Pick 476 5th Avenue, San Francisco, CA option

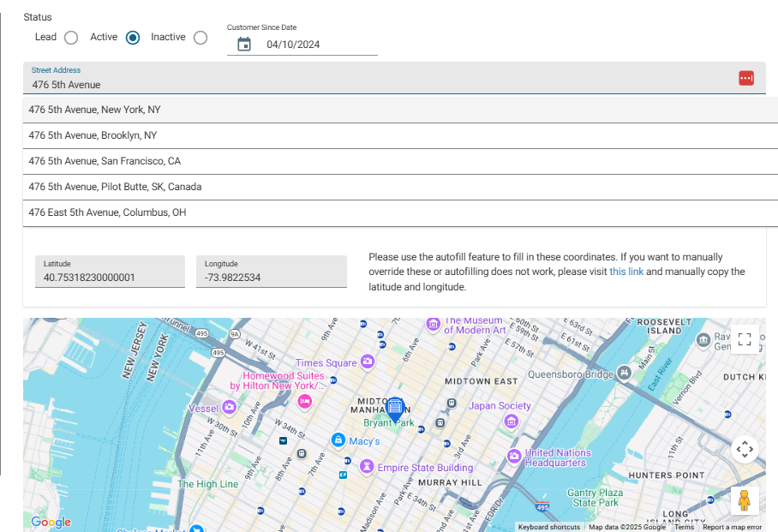tap(105, 161)
